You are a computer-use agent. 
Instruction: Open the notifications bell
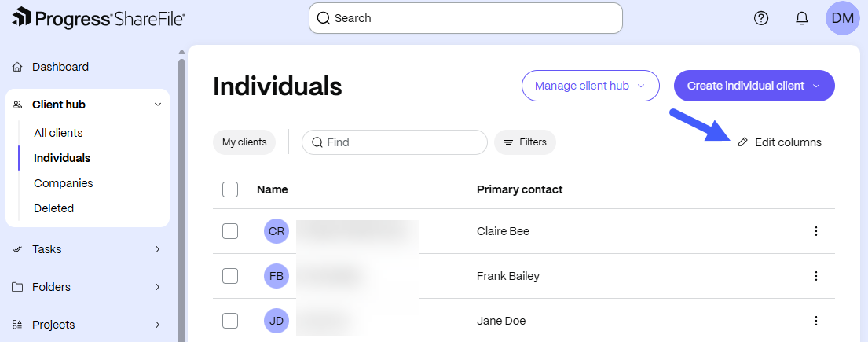coord(801,18)
